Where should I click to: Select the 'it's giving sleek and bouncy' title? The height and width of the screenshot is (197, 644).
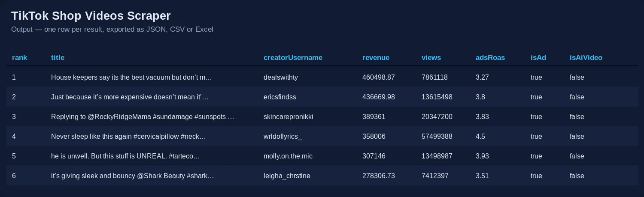[132, 176]
